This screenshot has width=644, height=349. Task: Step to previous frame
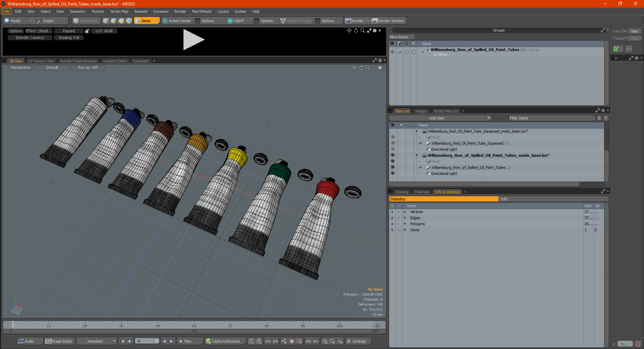tap(130, 341)
